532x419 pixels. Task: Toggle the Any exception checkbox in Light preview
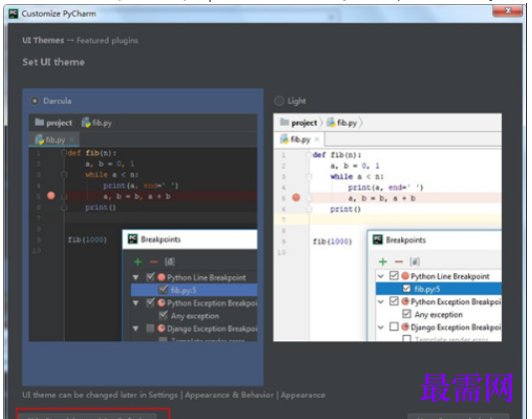(407, 314)
